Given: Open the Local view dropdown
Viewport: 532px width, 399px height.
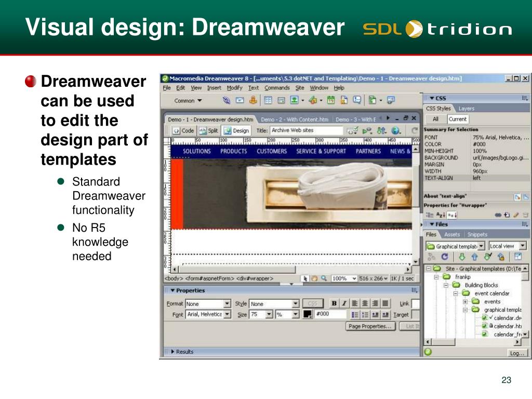Looking at the screenshot, I should tap(507, 246).
